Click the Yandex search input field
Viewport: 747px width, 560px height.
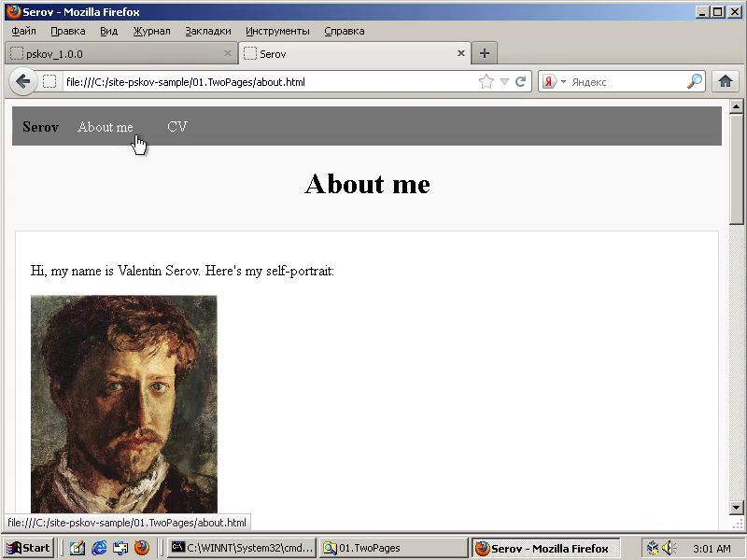(626, 82)
